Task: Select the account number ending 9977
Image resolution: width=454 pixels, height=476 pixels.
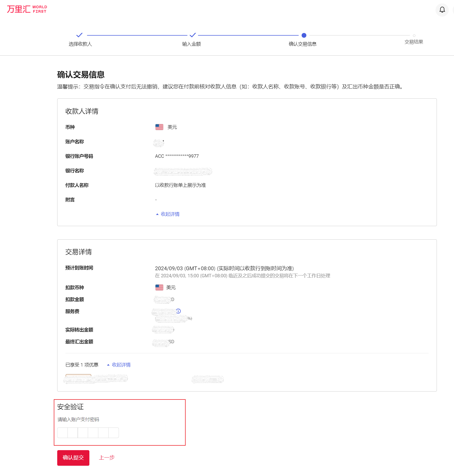Action: (177, 156)
